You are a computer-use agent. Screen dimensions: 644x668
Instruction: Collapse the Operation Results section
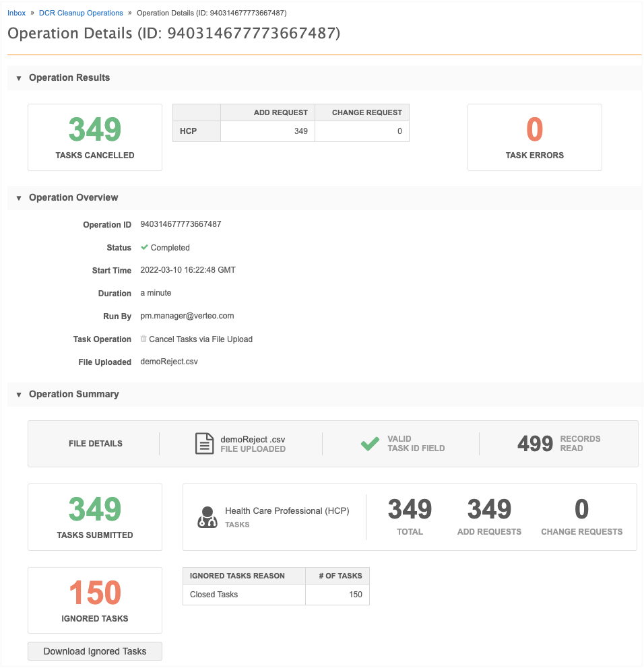click(x=19, y=78)
